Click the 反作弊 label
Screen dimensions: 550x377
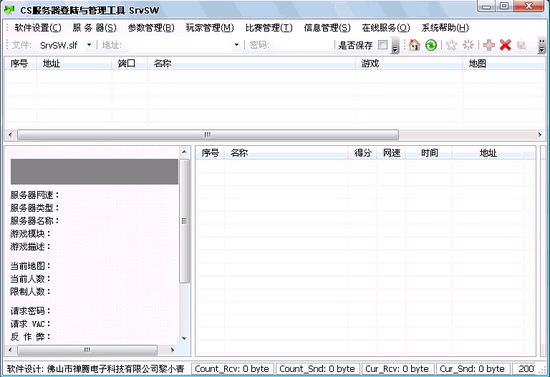pos(31,337)
